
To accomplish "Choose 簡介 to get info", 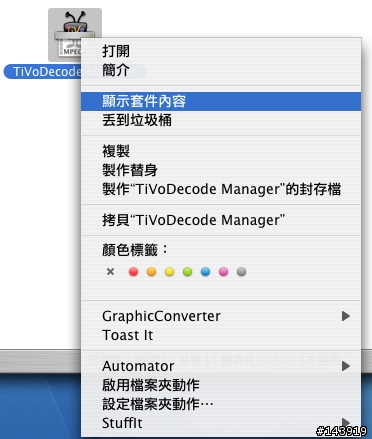I will [221, 70].
